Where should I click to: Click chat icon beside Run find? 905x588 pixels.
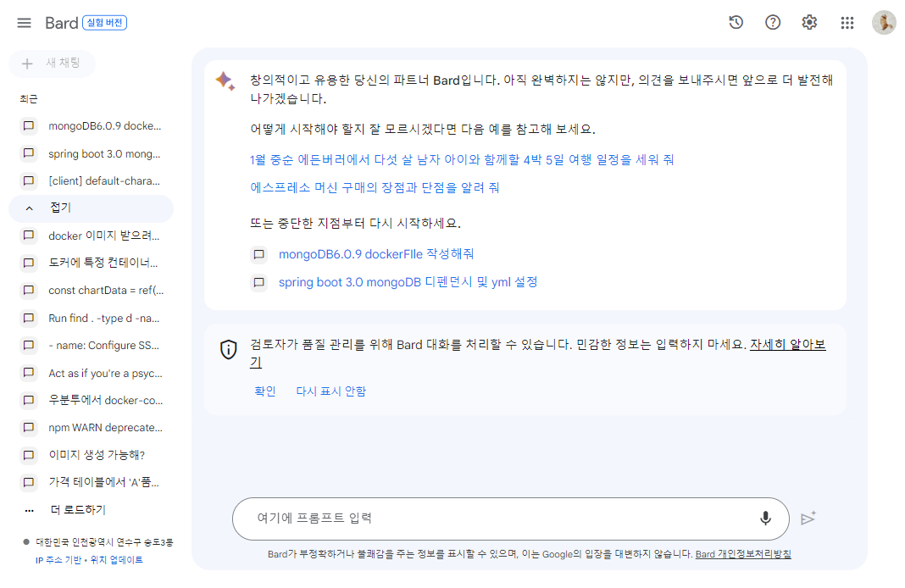tap(28, 318)
